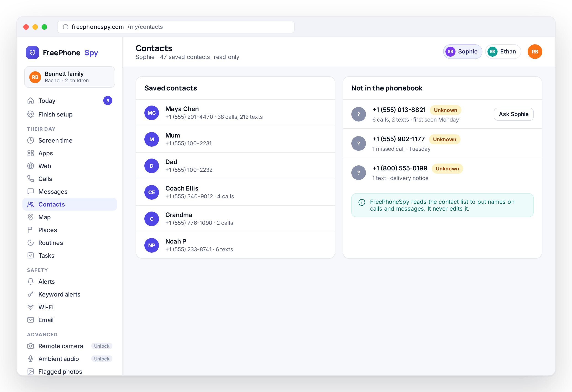Click the Noah P NP avatar
Viewport: 572px width, 392px height.
152,245
